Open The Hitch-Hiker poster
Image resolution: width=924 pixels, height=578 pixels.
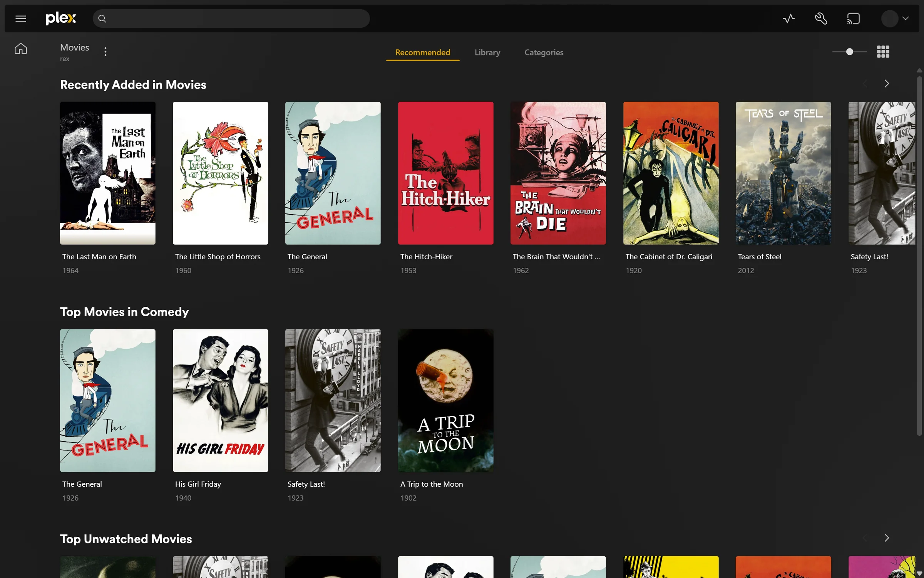tap(445, 173)
